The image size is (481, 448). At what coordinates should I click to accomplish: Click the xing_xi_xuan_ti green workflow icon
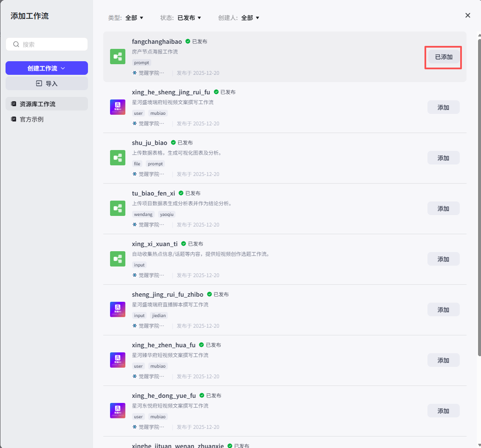(x=118, y=259)
